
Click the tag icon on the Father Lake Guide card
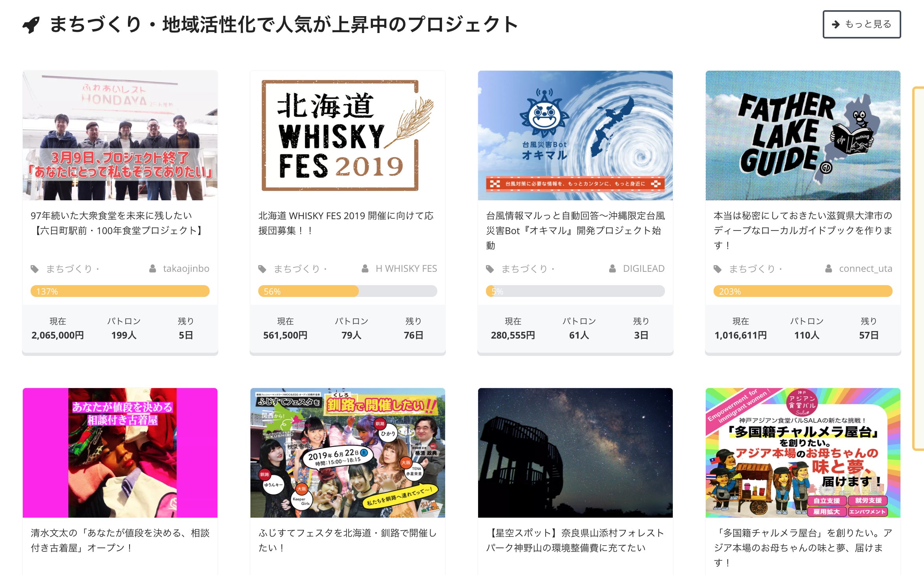point(718,269)
